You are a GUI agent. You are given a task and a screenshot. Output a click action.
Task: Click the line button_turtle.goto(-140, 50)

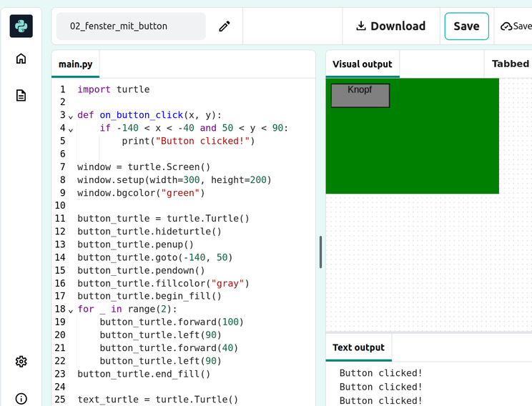[154, 257]
